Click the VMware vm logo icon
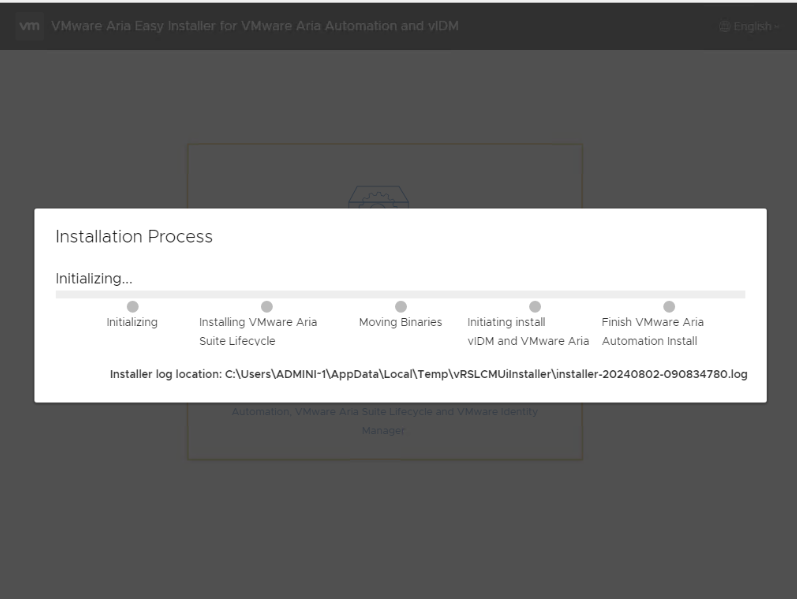This screenshot has height=599, width=797. click(29, 26)
